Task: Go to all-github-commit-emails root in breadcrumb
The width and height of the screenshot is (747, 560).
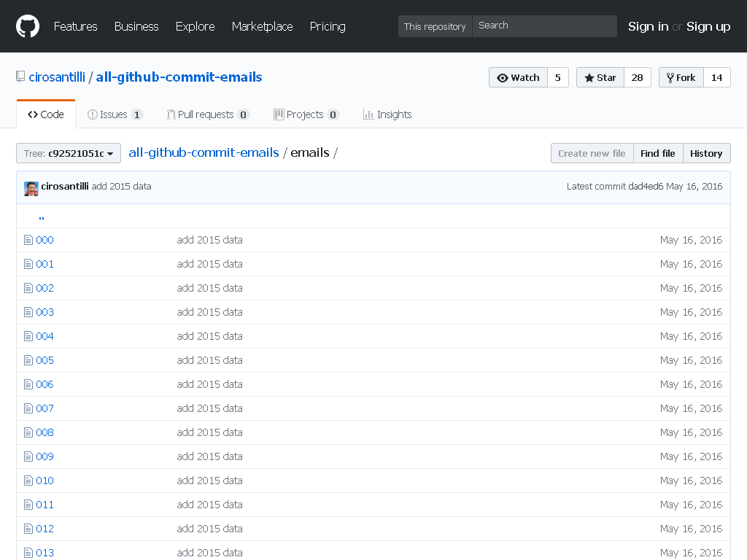Action: pyautogui.click(x=204, y=152)
